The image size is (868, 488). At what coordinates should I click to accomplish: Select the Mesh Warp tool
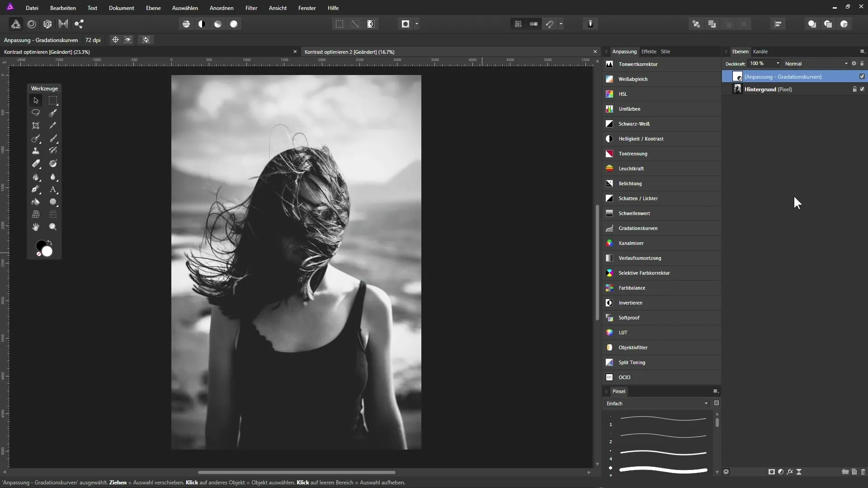tap(36, 214)
